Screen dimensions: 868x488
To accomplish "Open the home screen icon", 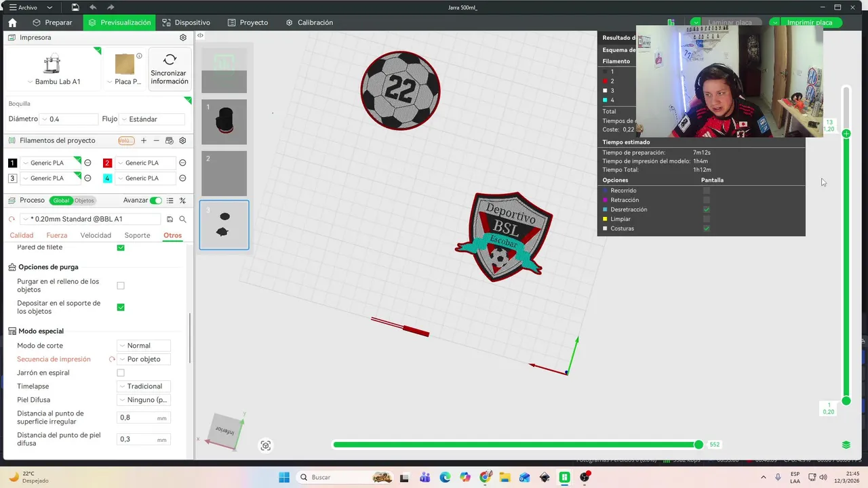I will click(12, 22).
